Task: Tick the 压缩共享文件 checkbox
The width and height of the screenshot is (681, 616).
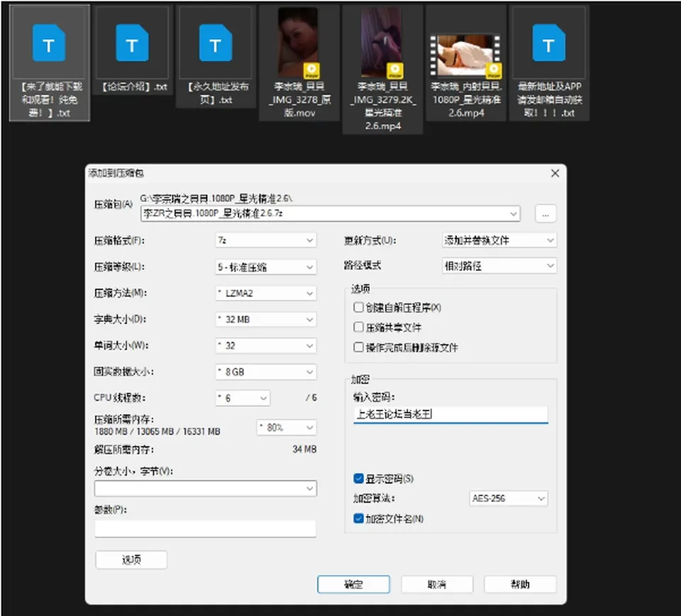Action: coord(358,327)
